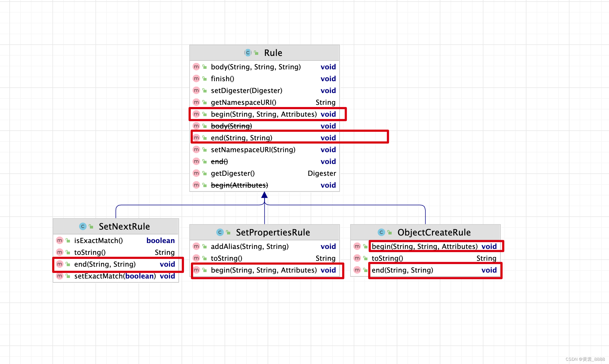Select the SetNextRule class header
Viewport: 609px width, 364px height.
click(x=116, y=226)
